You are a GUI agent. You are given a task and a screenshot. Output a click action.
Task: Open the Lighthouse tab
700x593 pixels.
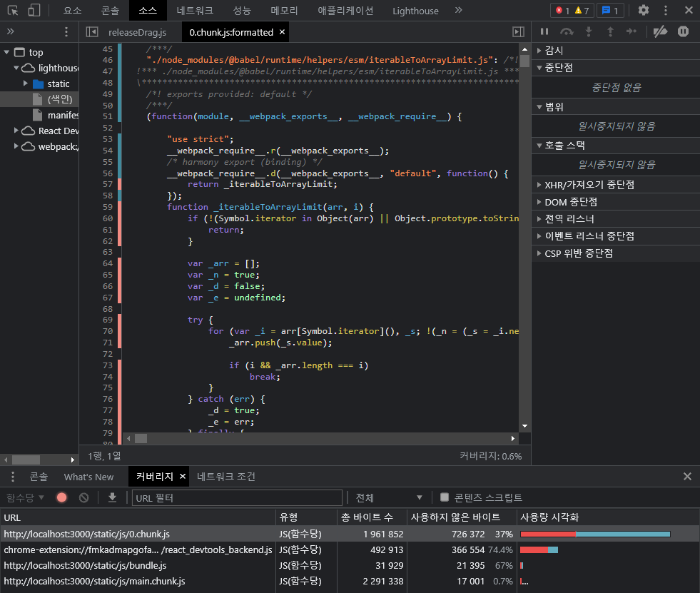(415, 10)
